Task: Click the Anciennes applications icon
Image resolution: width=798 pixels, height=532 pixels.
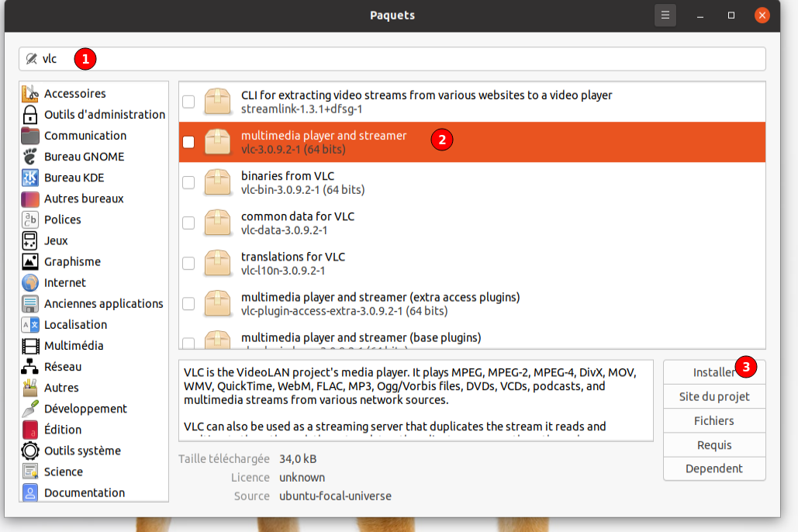Action: tap(30, 304)
